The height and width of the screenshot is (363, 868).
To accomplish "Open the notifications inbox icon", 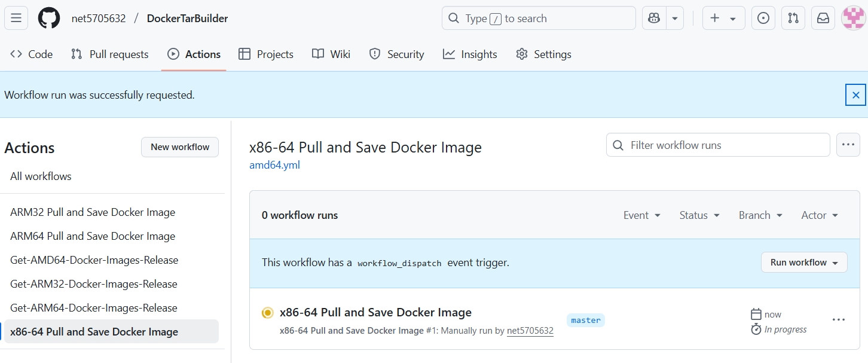I will [823, 19].
